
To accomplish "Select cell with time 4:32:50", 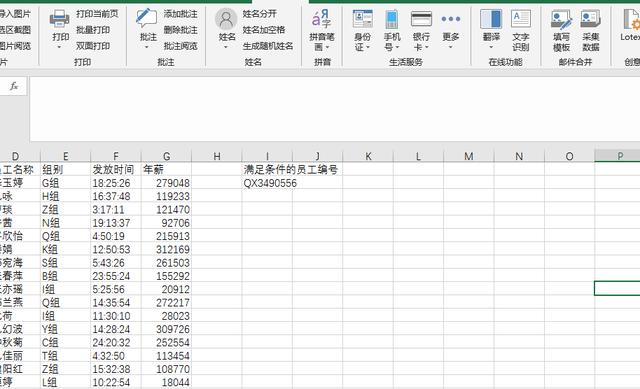I will [x=116, y=356].
